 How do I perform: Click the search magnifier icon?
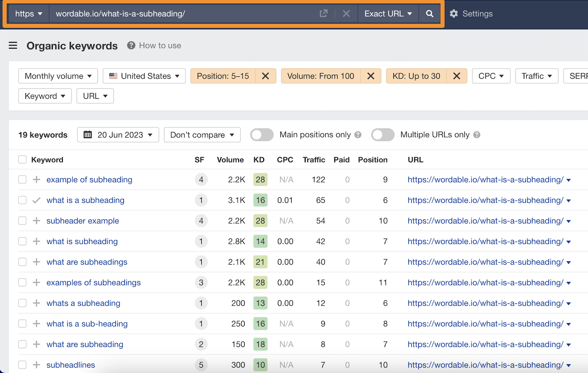click(429, 14)
